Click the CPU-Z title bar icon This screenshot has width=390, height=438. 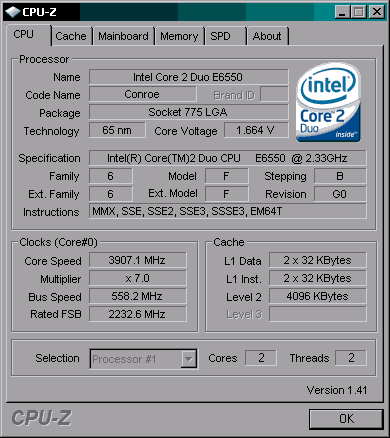pos(13,12)
